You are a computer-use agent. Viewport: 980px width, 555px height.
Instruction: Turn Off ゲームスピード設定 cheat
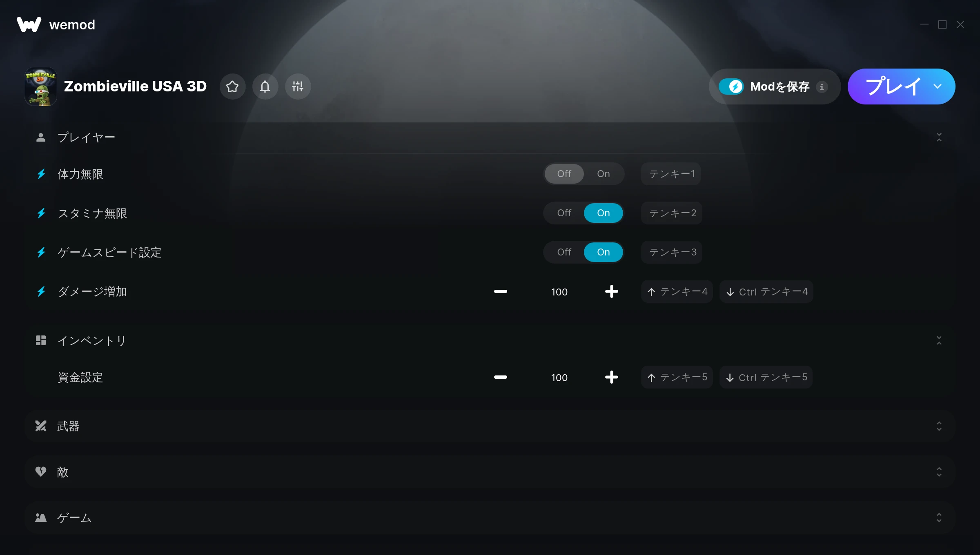[564, 252]
